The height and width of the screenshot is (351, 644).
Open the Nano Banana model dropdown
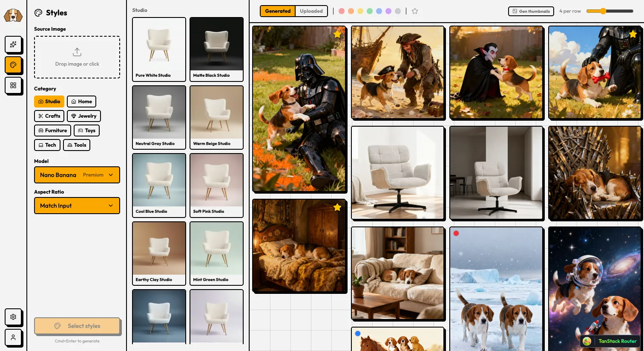click(x=77, y=175)
